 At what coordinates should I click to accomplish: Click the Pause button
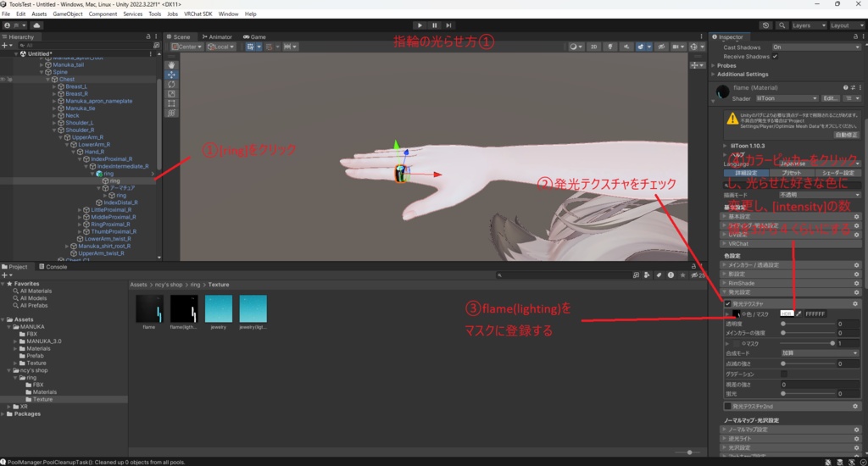(x=435, y=25)
